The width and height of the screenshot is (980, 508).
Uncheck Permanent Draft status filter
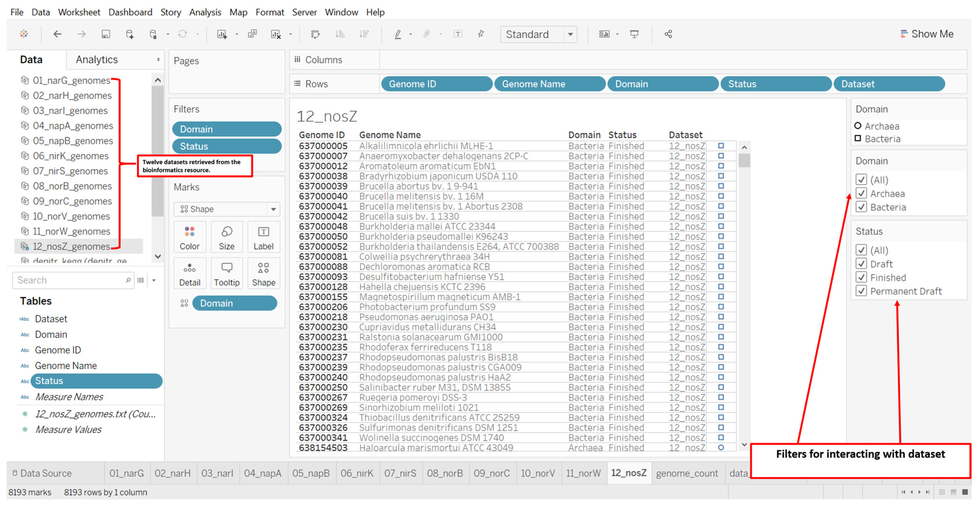coord(861,291)
